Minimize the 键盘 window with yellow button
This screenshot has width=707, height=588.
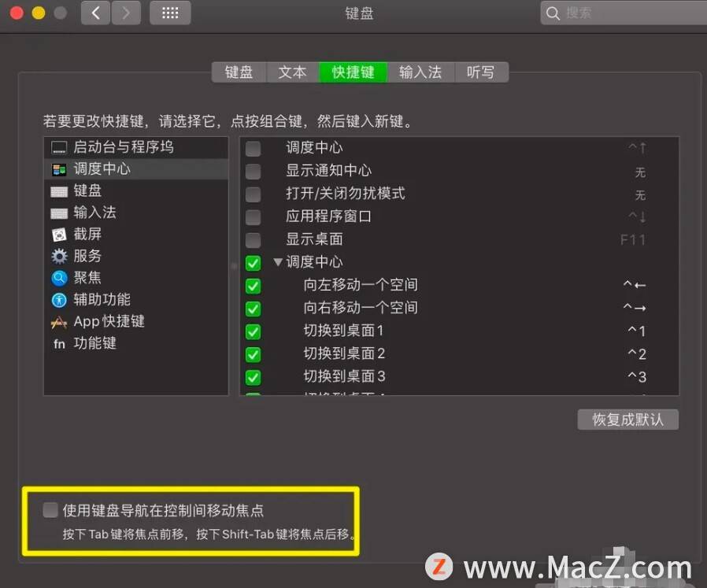point(39,13)
